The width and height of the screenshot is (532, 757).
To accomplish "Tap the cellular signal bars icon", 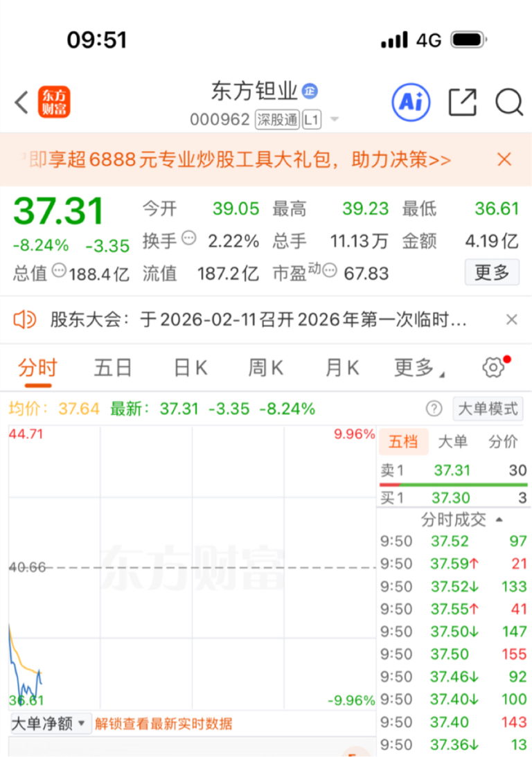I will point(394,39).
